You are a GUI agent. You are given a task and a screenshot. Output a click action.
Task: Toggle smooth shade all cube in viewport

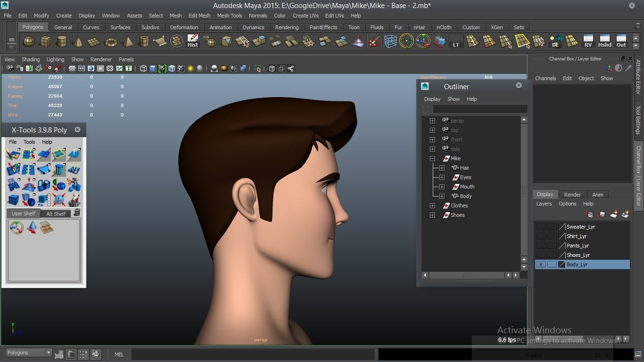[153, 69]
